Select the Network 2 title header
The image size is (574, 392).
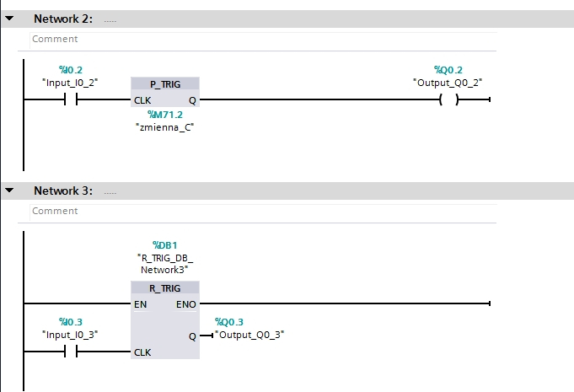click(x=62, y=19)
